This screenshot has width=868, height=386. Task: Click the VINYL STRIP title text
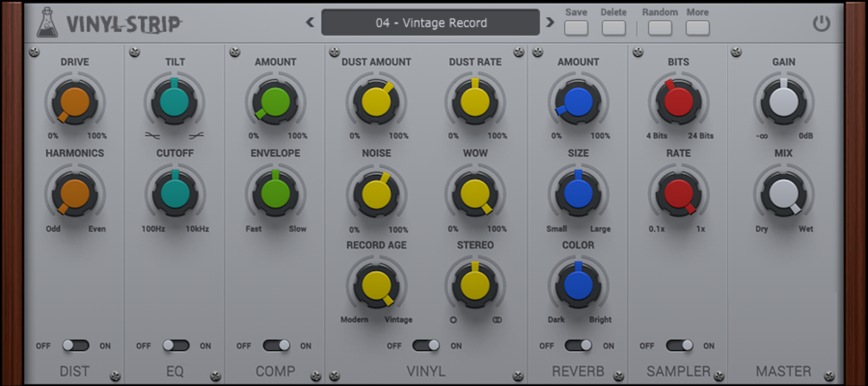(124, 24)
